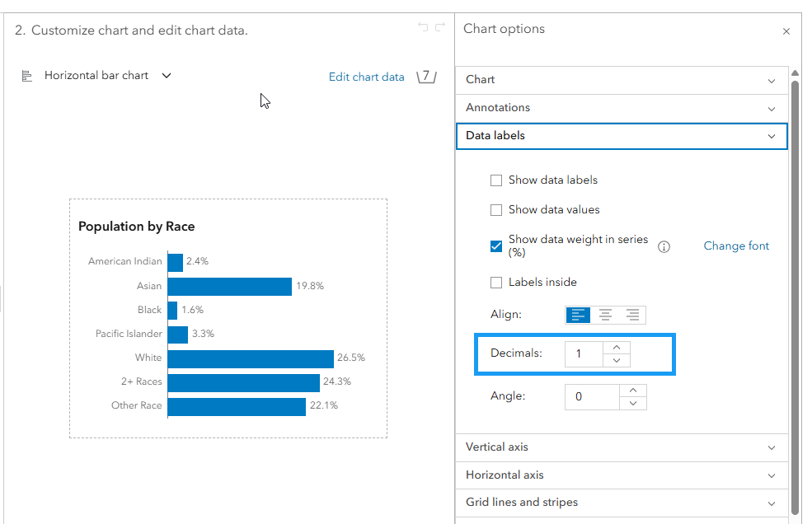Uncheck Show data weight in series

[x=496, y=246]
